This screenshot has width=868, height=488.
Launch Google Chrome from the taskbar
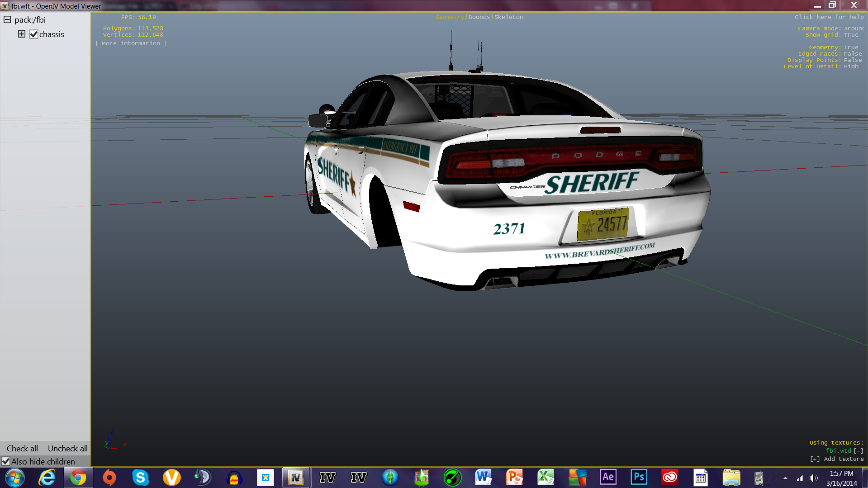point(78,478)
